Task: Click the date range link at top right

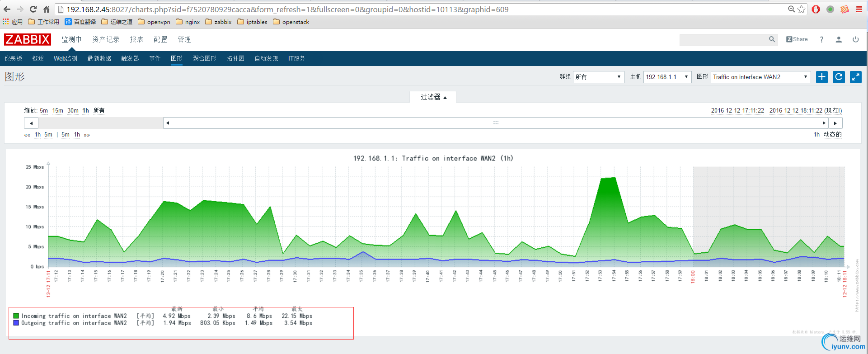Action: tap(776, 111)
